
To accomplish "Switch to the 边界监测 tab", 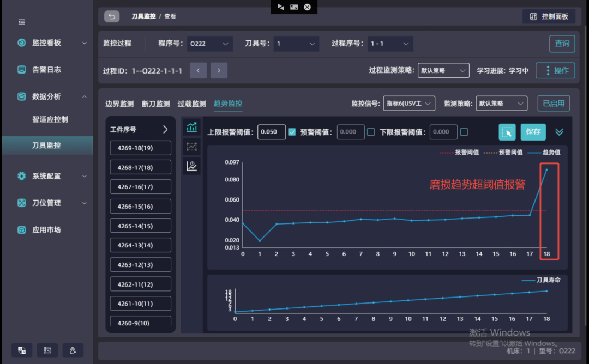I will 119,104.
